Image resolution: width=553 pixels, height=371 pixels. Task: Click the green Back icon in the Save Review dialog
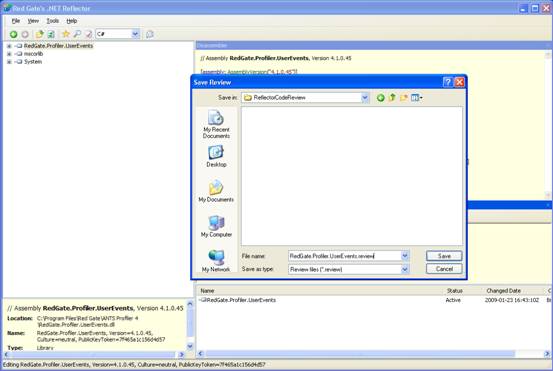380,98
